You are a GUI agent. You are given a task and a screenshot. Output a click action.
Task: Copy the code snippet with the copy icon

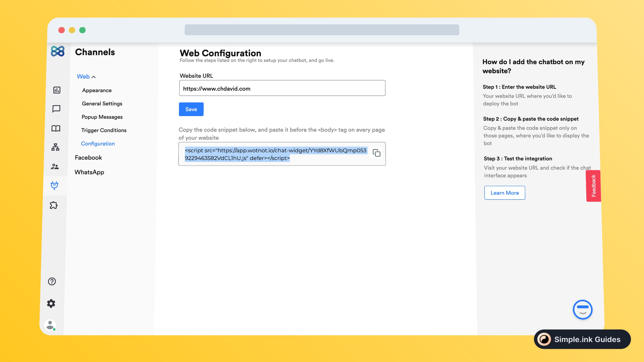pyautogui.click(x=376, y=153)
